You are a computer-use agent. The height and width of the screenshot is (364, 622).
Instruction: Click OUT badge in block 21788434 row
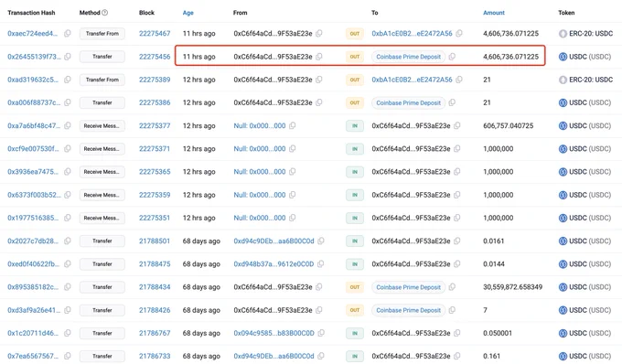click(355, 286)
